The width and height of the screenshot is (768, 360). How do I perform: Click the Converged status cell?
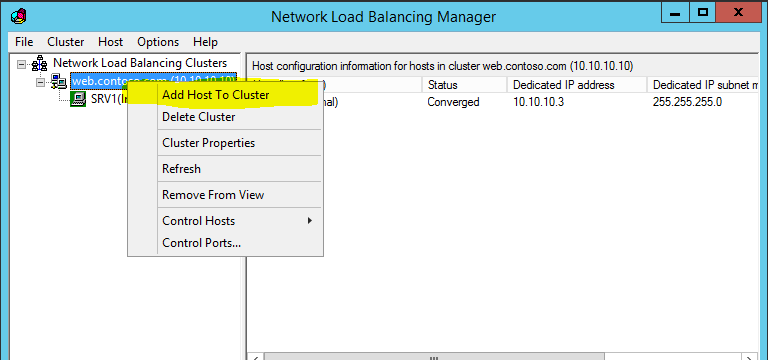click(453, 102)
